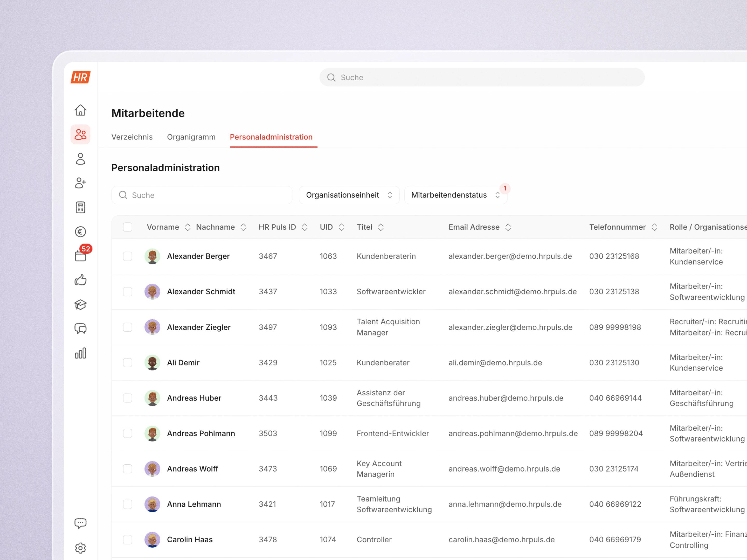The height and width of the screenshot is (560, 747).
Task: Open the Mitarbeitendenstatus filter dropdown
Action: pos(455,195)
